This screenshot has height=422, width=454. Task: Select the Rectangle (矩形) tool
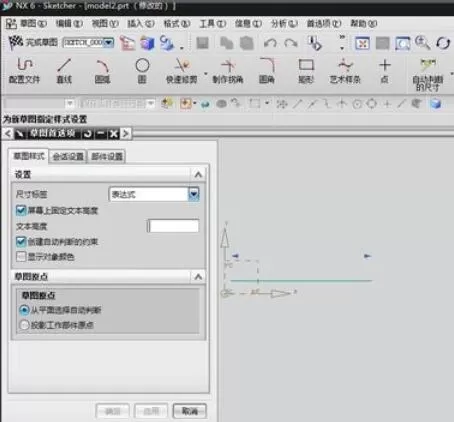point(306,71)
